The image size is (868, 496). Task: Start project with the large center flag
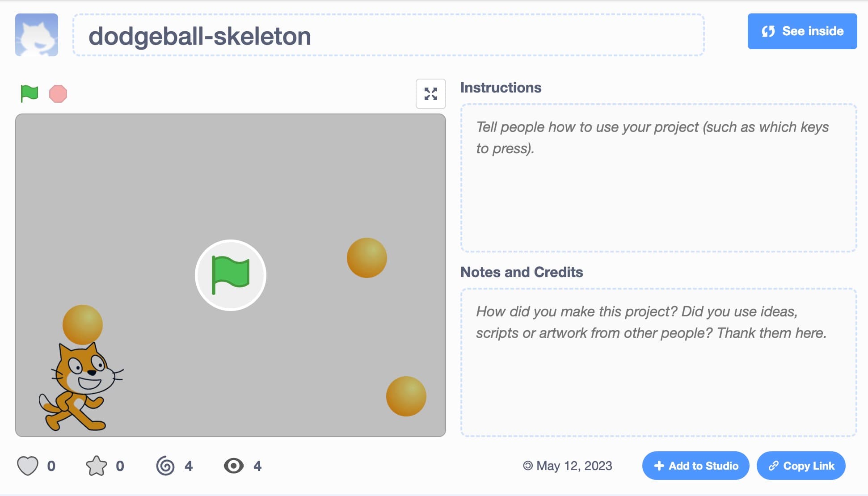(231, 275)
